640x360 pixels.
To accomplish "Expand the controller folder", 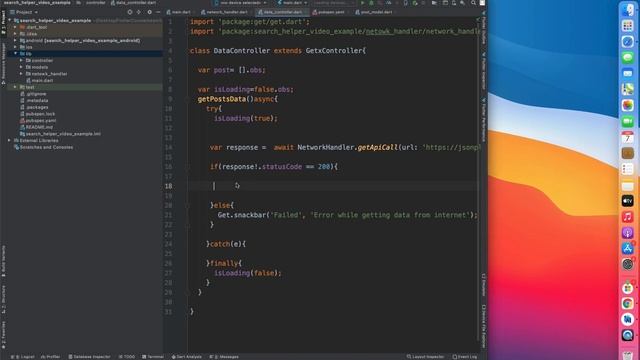I will 21,60.
